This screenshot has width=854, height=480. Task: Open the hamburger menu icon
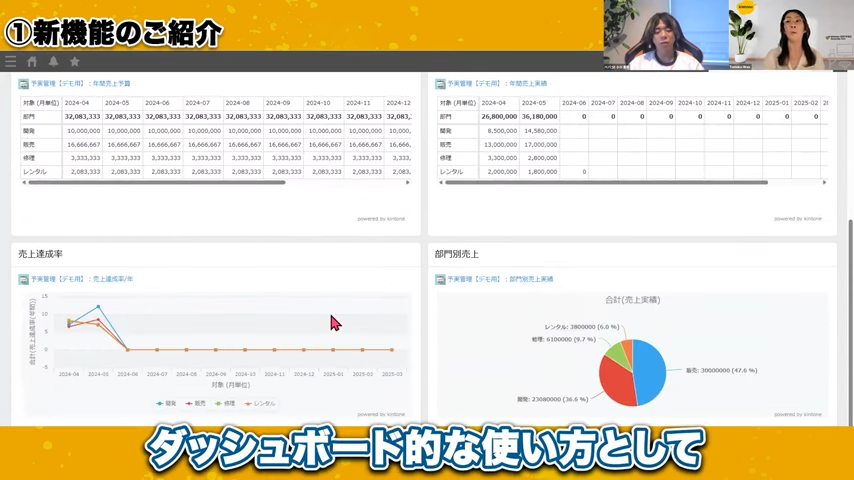pyautogui.click(x=10, y=62)
